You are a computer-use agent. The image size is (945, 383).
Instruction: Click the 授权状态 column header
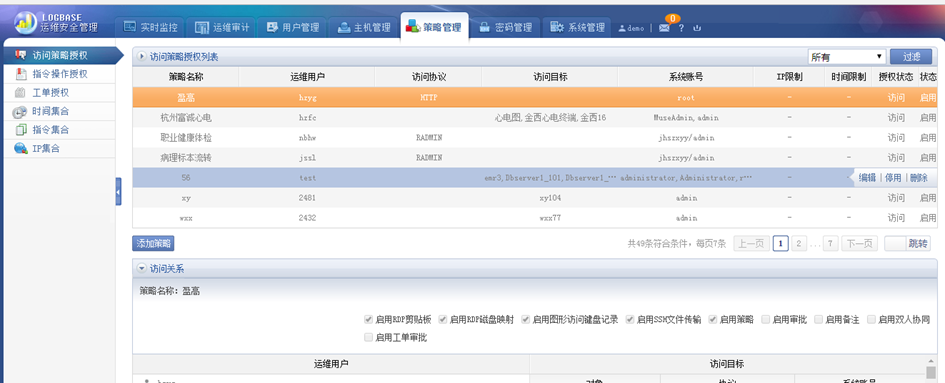tap(896, 77)
